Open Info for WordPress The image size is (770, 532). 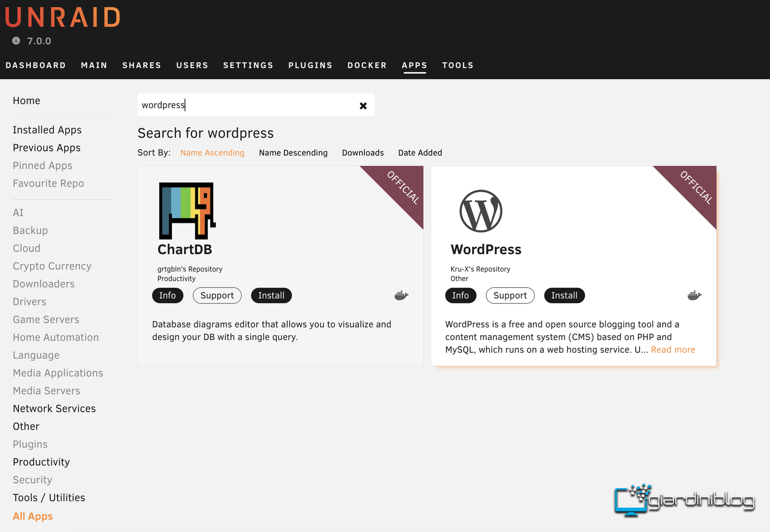(461, 295)
